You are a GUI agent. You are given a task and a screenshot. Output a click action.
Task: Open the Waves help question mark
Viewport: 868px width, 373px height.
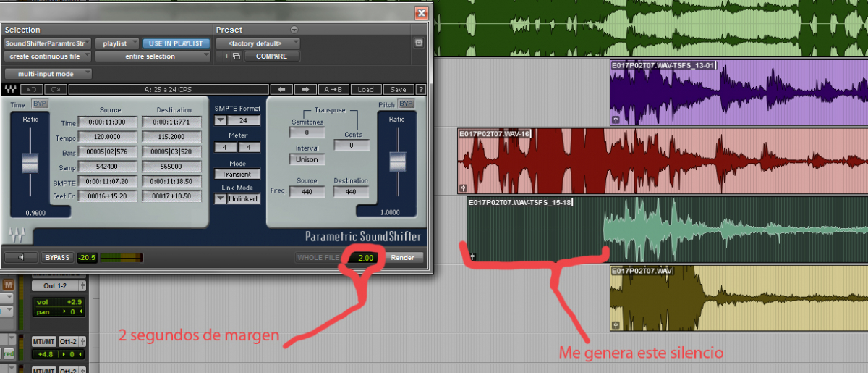[x=420, y=90]
